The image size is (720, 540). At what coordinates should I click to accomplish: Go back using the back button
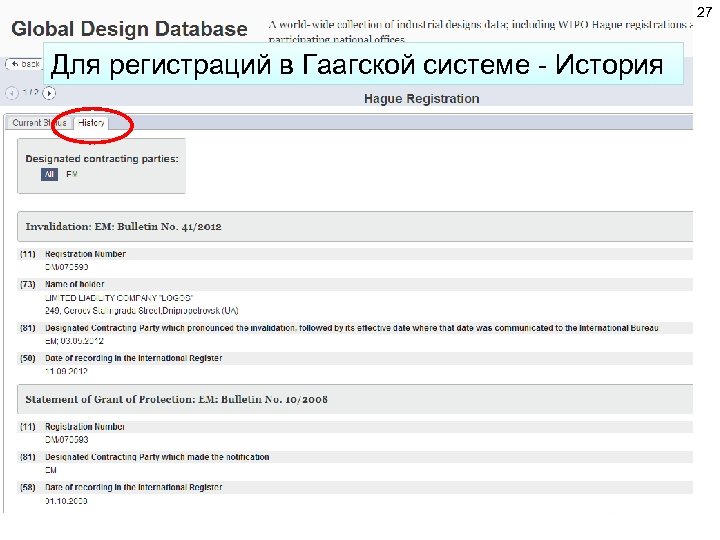click(x=23, y=64)
